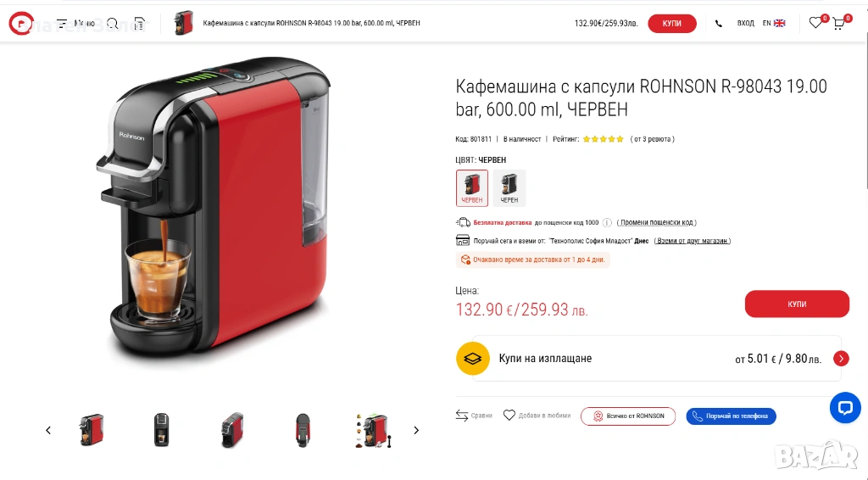Open the blue live chat bubble
Screen dimensions: 868x480
point(845,408)
